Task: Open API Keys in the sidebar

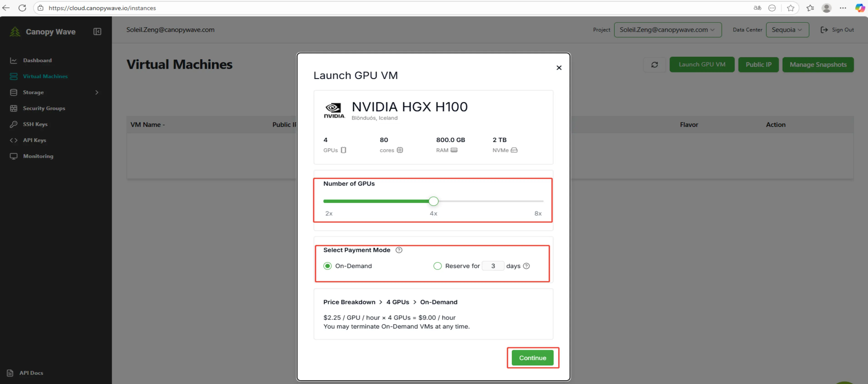Action: coord(34,140)
